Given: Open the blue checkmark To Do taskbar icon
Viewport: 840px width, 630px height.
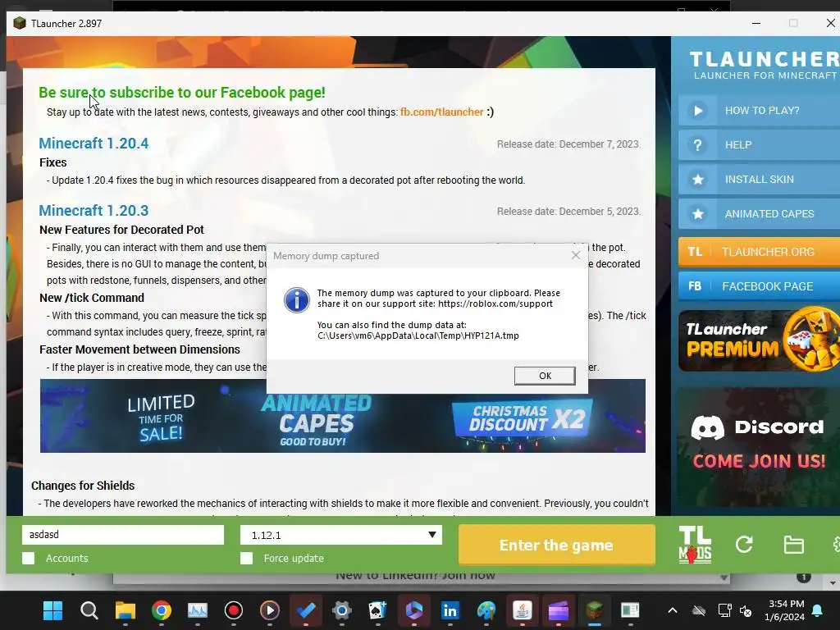Looking at the screenshot, I should click(x=306, y=610).
